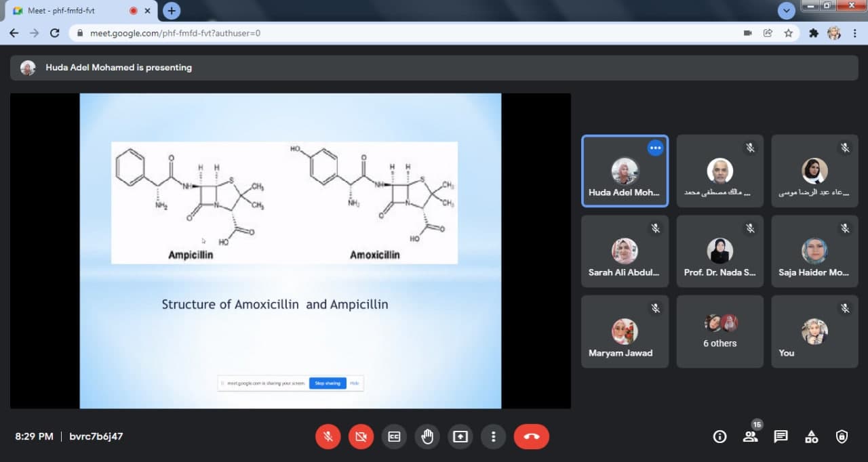This screenshot has height=462, width=868.
Task: Toggle closed captions
Action: [x=394, y=437]
